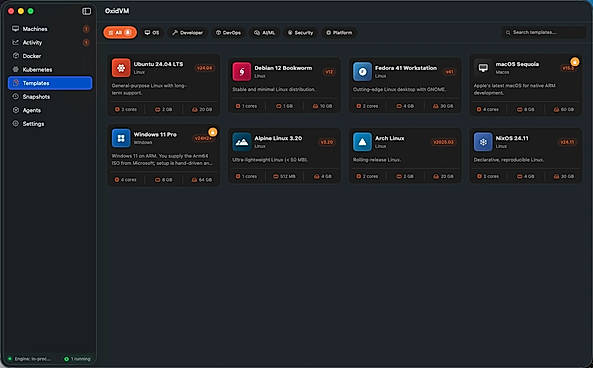The image size is (593, 368).
Task: Open the Agents section
Action: coord(50,110)
